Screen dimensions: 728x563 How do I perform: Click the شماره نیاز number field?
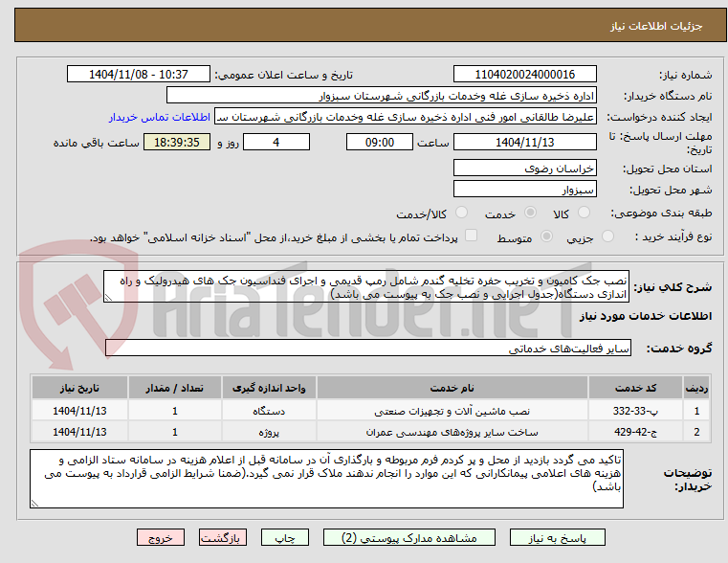click(x=524, y=75)
